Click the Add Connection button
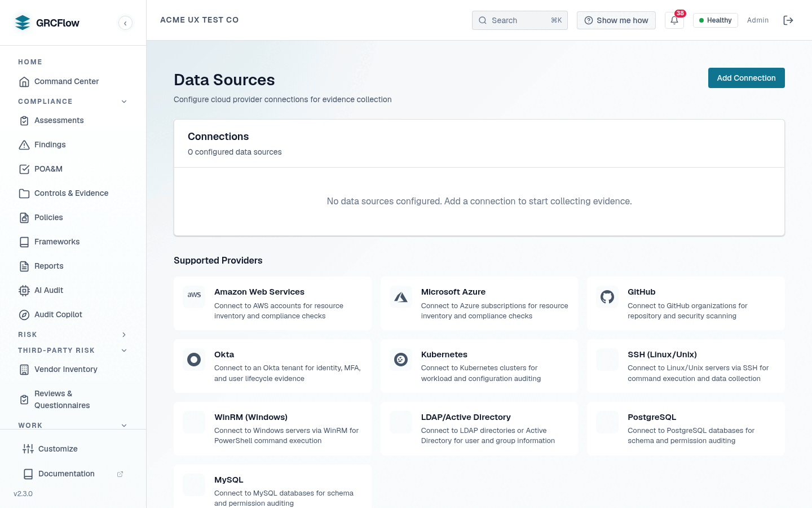The width and height of the screenshot is (812, 508). [747, 78]
